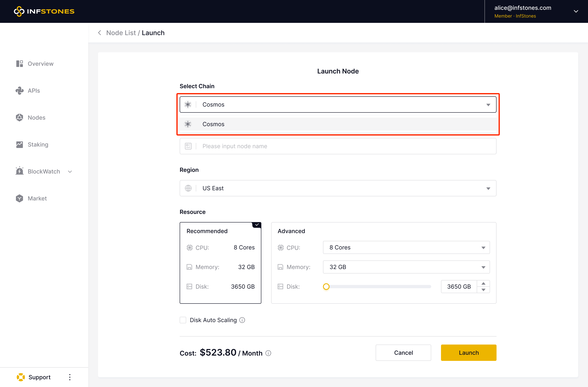Click the Staking chart icon in sidebar
Image resolution: width=588 pixels, height=387 pixels.
pos(20,145)
